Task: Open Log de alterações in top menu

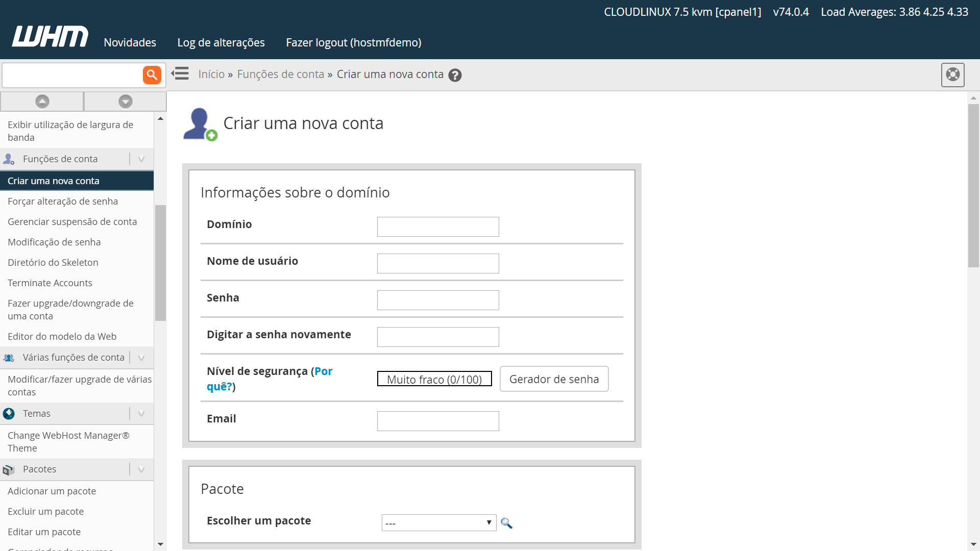Action: coord(221,42)
